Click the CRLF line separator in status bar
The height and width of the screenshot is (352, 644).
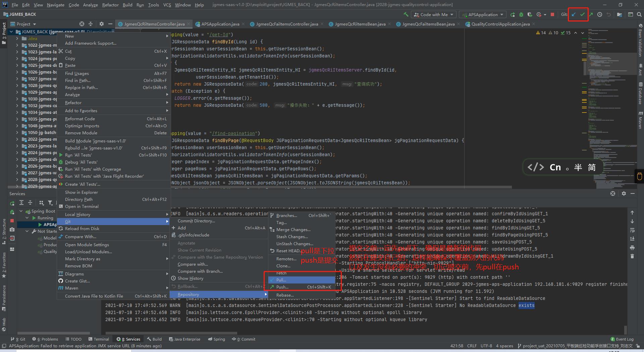472,346
